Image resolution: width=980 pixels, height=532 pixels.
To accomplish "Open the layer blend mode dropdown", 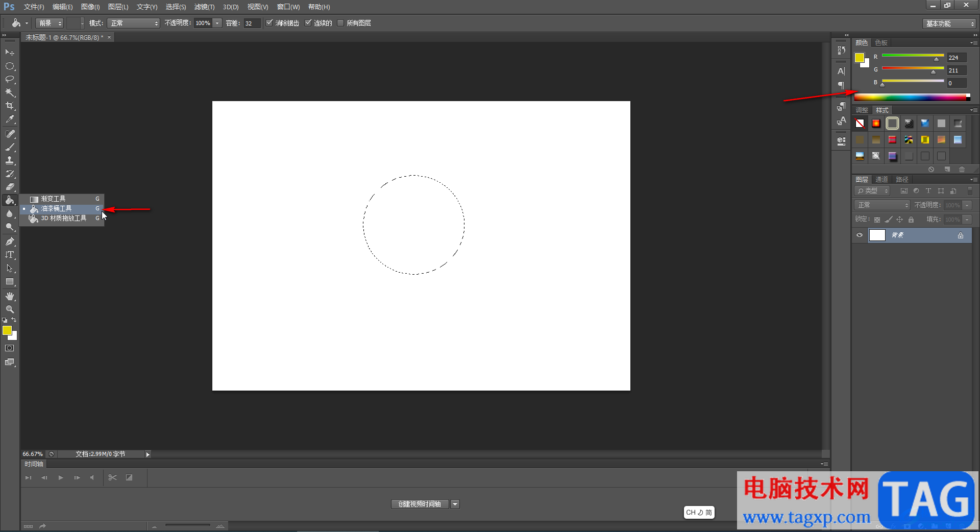I will [882, 205].
